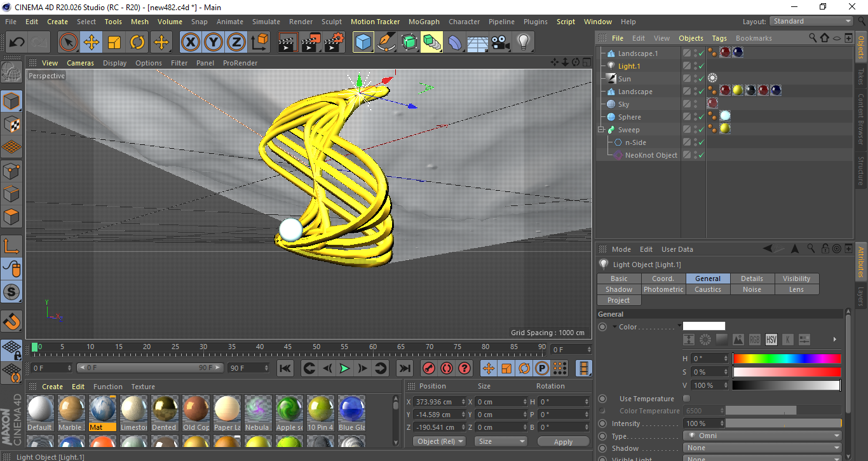Open the MoGraph menu
This screenshot has width=868, height=461.
click(x=424, y=22)
